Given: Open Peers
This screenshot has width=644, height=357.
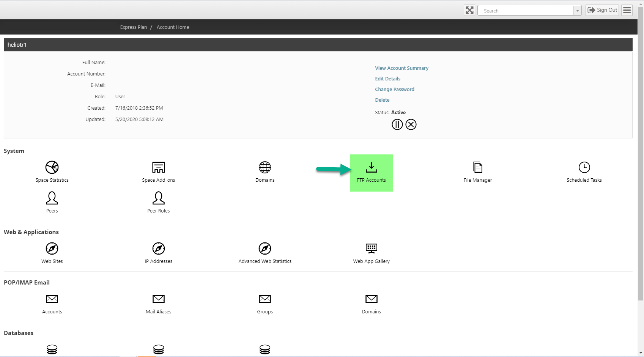Looking at the screenshot, I should 52,203.
